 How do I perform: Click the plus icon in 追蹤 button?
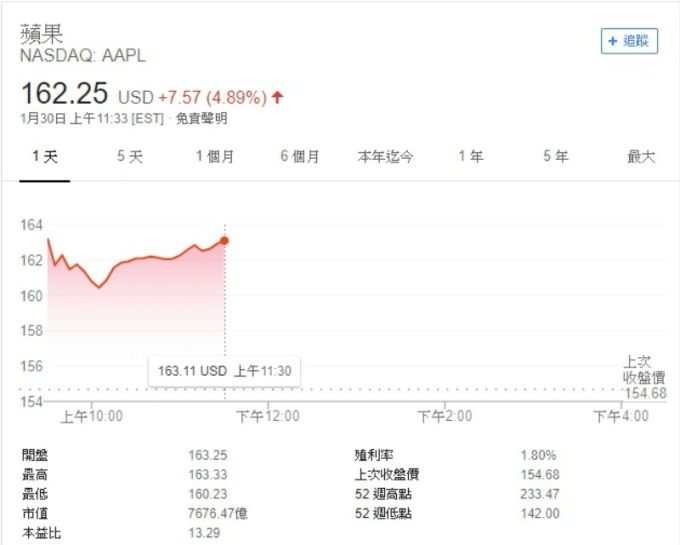pos(612,41)
